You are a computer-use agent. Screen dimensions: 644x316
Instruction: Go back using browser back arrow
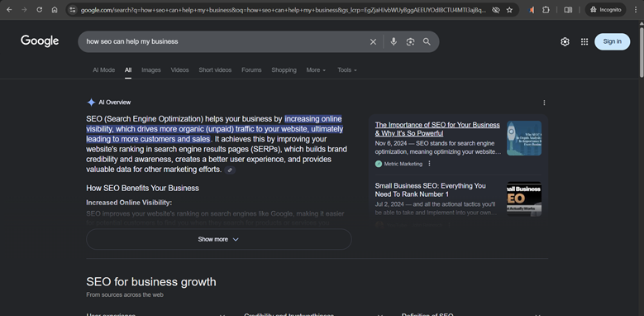(x=9, y=10)
